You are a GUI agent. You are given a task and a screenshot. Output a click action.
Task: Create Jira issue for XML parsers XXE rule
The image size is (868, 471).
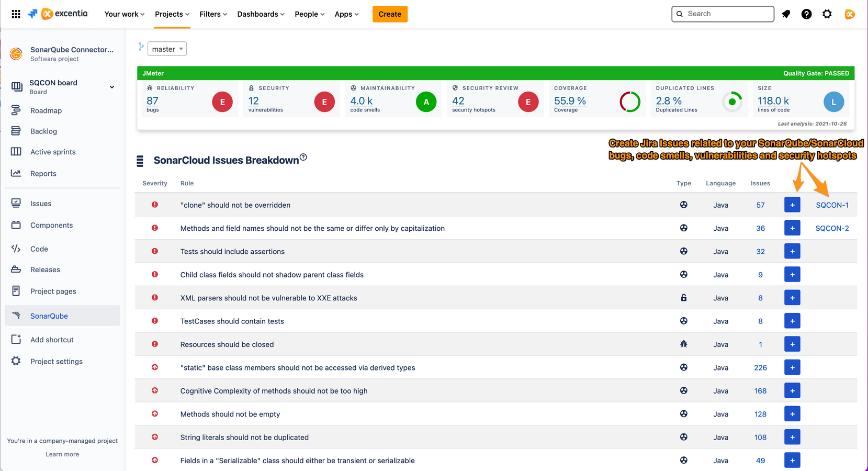[792, 298]
